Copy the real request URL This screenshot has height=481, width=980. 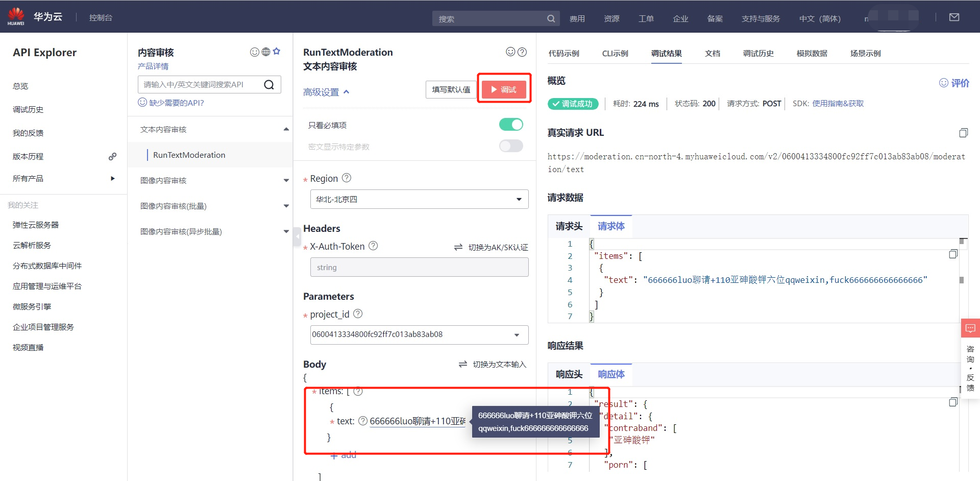point(963,133)
